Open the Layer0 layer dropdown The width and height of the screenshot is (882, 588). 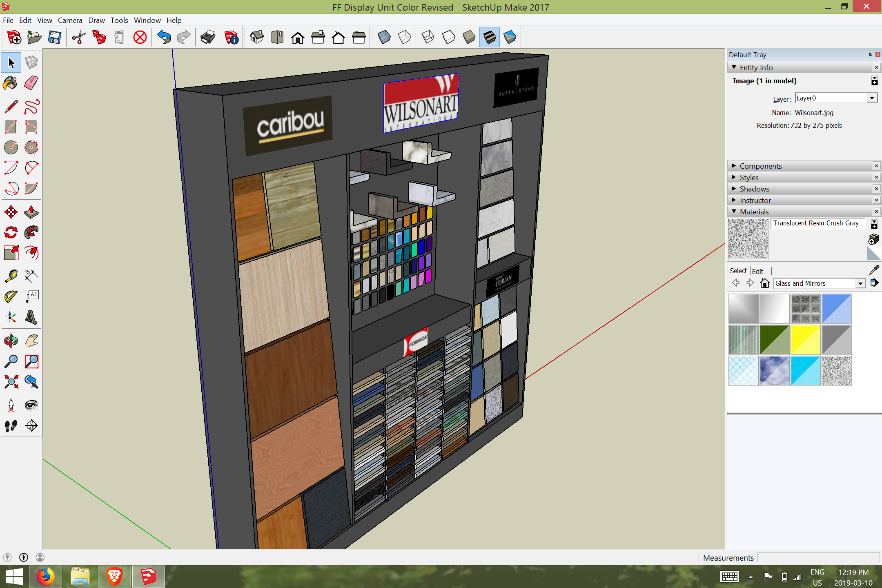872,98
